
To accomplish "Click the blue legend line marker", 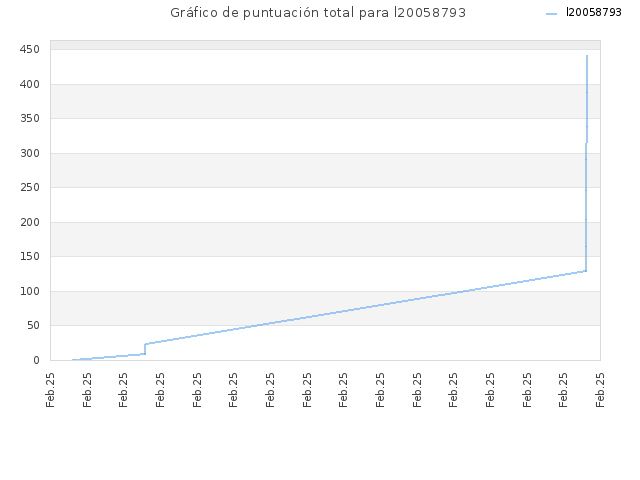I will [551, 14].
